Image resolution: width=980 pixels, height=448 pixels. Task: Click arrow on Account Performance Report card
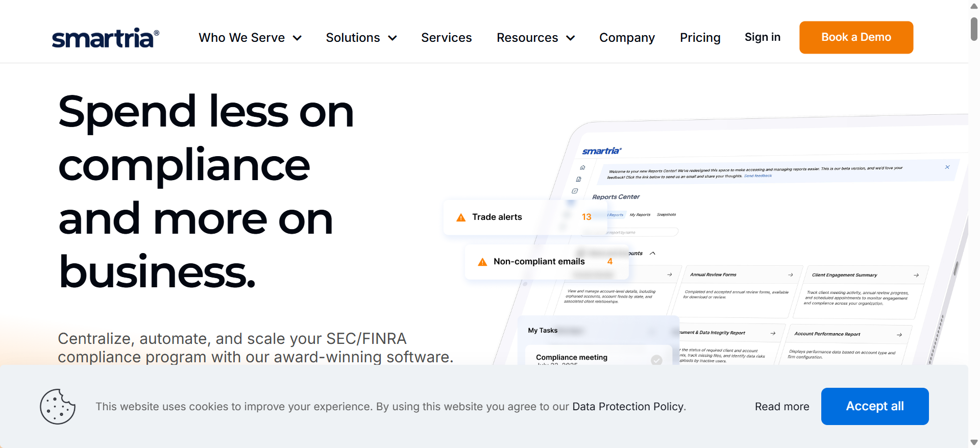899,335
